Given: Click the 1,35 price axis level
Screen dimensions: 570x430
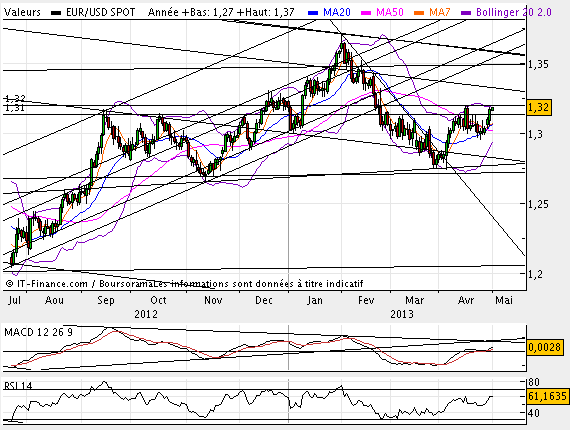Looking at the screenshot, I should coord(538,64).
